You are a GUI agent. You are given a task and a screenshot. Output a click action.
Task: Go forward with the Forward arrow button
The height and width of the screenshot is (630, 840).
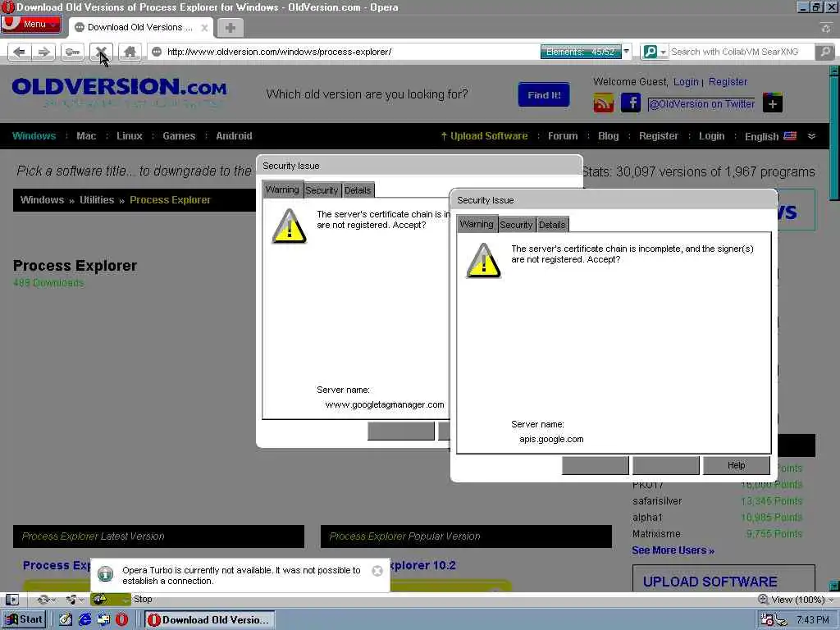(43, 52)
